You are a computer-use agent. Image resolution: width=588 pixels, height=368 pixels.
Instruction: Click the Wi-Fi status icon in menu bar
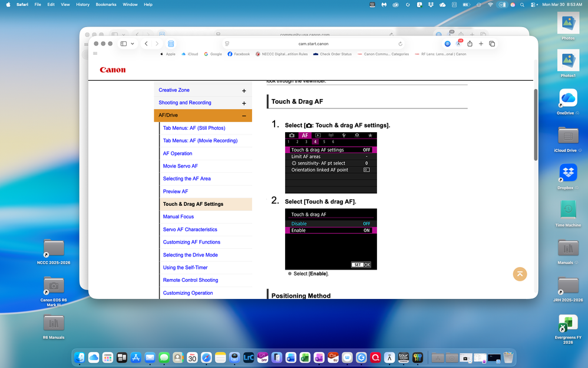pyautogui.click(x=490, y=5)
